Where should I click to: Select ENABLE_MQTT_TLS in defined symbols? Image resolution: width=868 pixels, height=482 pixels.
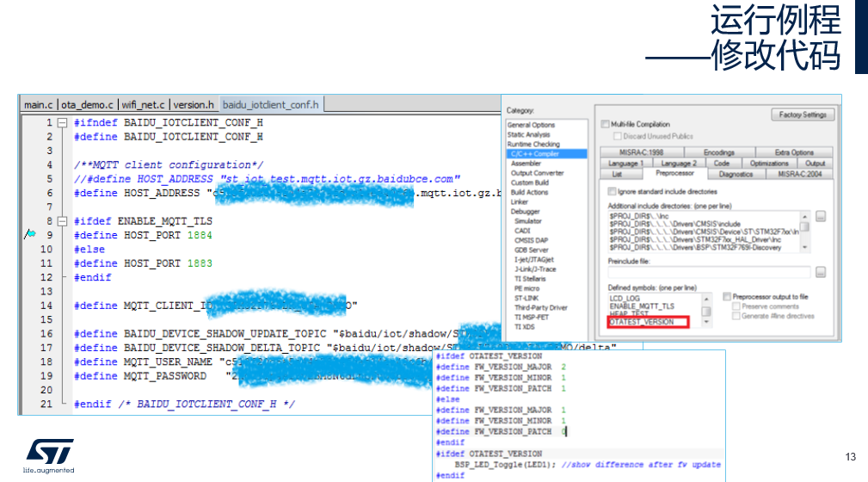[642, 306]
